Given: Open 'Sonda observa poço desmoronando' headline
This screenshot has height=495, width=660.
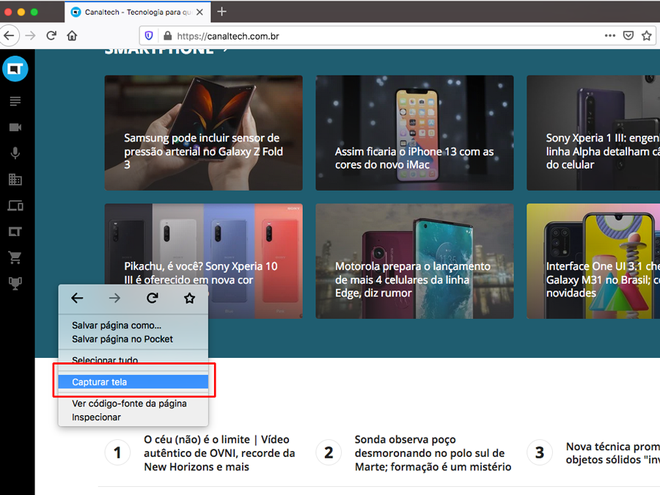Looking at the screenshot, I should (x=433, y=453).
